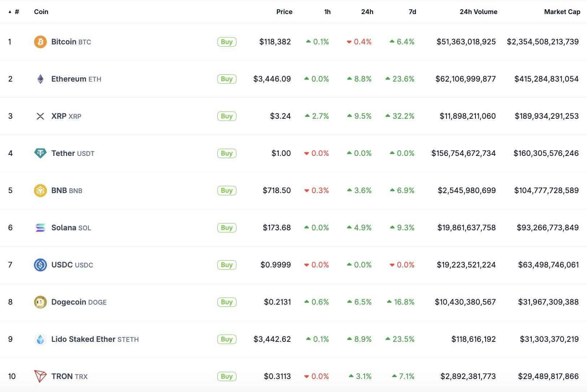
Task: Open the Ethereum ETH coin link
Action: (76, 79)
